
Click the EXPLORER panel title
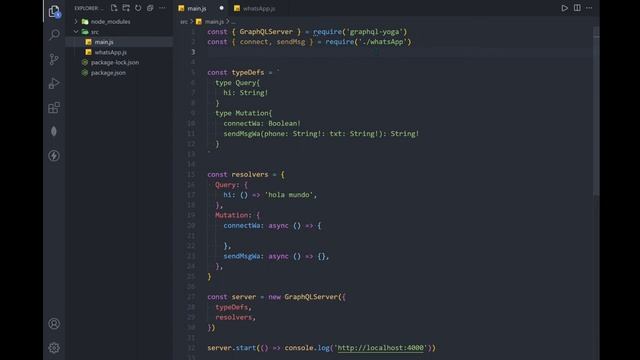(86, 8)
